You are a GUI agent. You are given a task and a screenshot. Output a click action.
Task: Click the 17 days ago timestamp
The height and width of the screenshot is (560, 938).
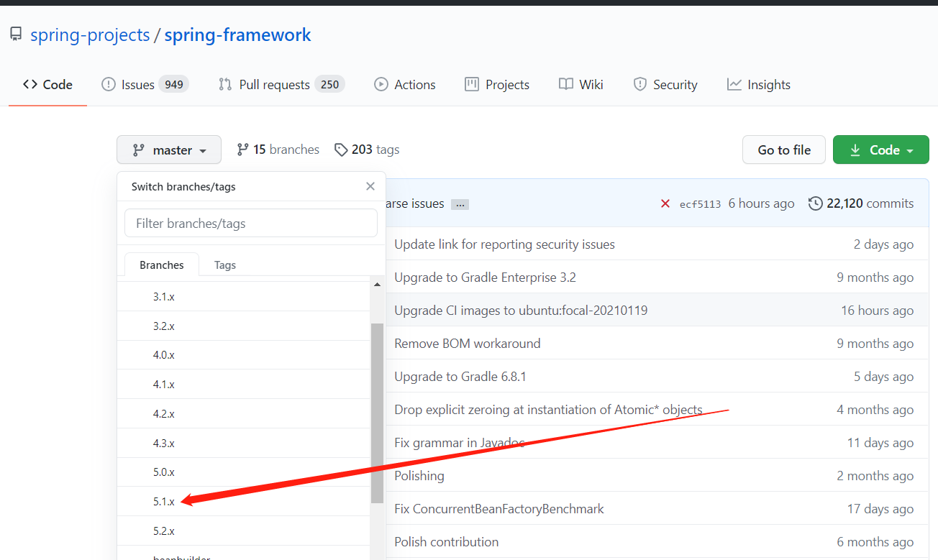[x=880, y=509]
